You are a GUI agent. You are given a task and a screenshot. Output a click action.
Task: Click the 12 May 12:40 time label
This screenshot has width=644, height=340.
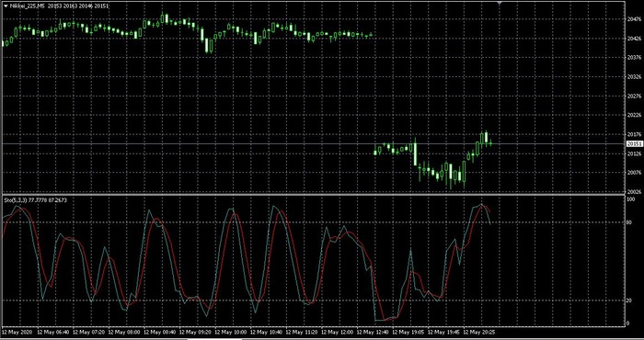click(x=373, y=332)
